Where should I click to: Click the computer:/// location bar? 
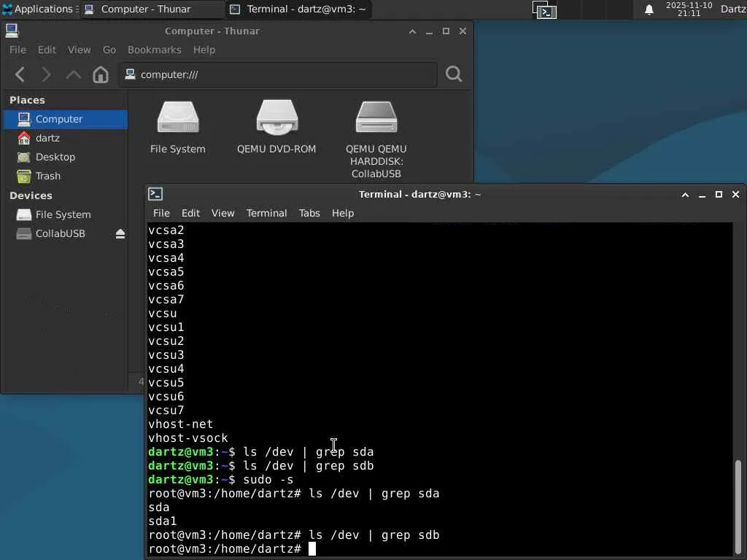[278, 74]
